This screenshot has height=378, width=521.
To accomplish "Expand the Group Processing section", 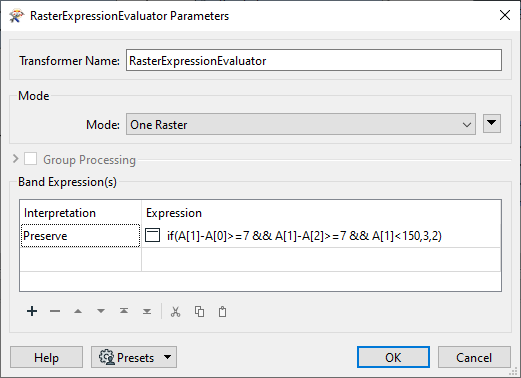I will 15,159.
